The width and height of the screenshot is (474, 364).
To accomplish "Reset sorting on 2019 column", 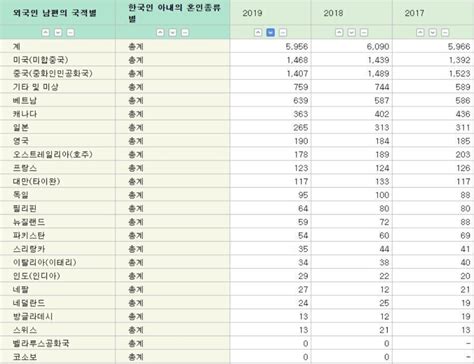I will (x=283, y=32).
